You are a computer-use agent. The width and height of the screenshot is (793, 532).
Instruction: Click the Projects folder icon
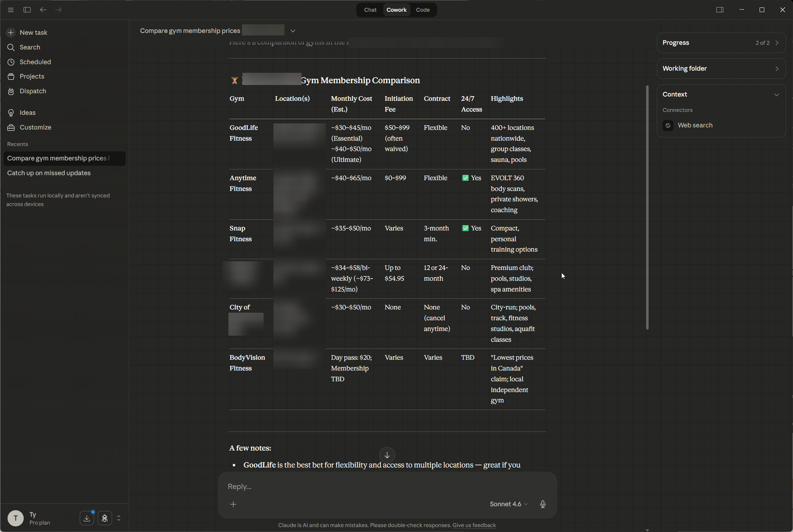11,76
